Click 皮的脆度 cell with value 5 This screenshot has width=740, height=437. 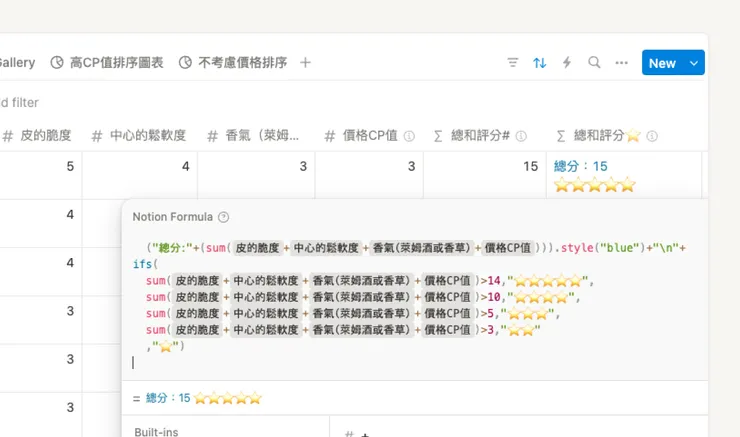pyautogui.click(x=41, y=175)
